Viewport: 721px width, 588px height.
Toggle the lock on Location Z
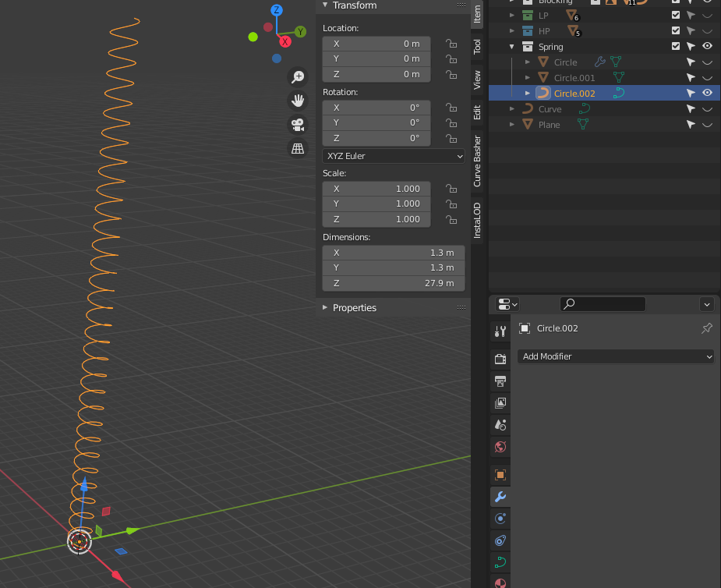(451, 75)
